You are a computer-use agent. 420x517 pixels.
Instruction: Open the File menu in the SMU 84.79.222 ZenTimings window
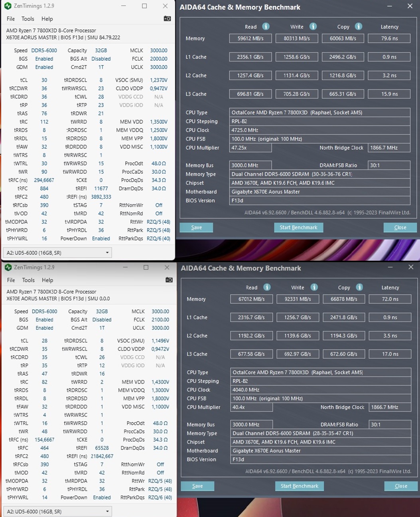coord(11,19)
